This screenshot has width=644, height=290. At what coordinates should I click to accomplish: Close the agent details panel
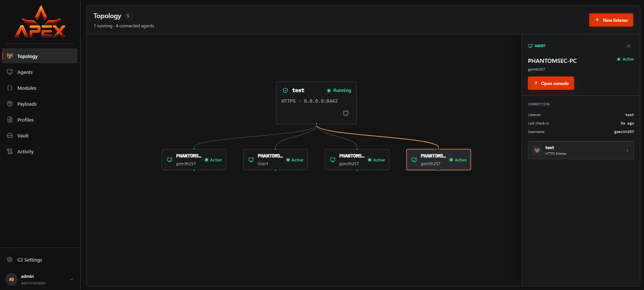[628, 46]
